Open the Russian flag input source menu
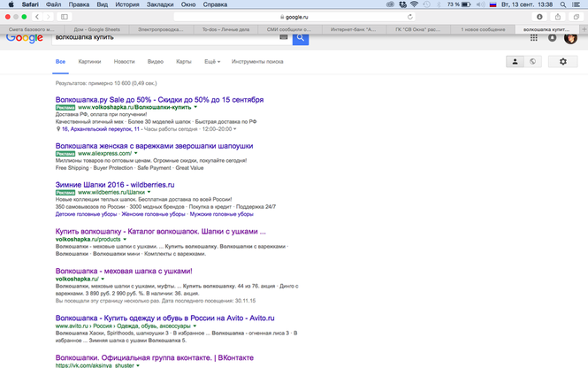Viewport: 588px width, 368px height. [x=493, y=4]
